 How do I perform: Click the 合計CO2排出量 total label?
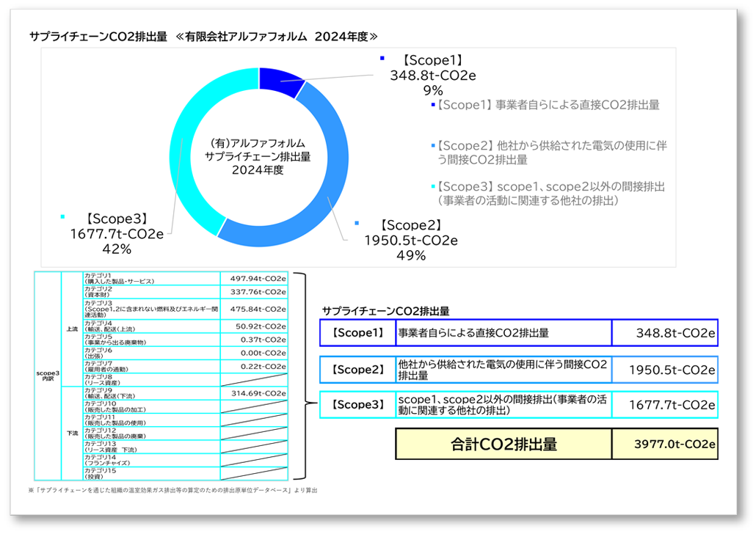point(504,444)
